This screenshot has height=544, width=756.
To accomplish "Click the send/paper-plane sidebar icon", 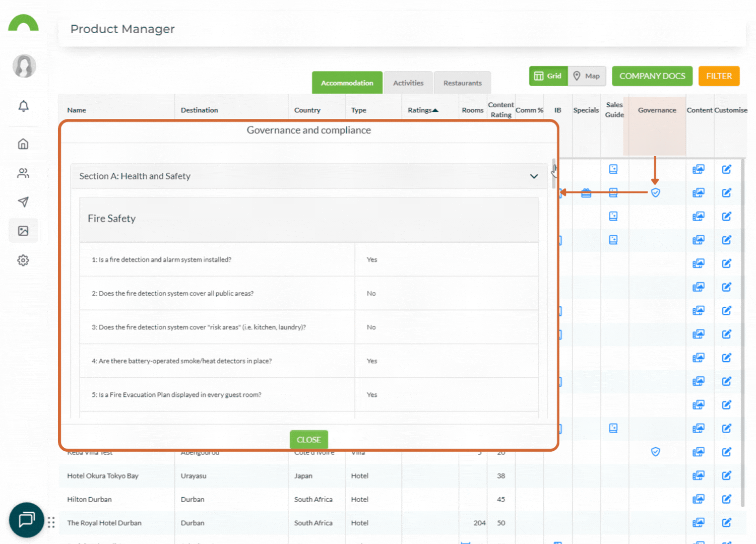I will (x=23, y=202).
